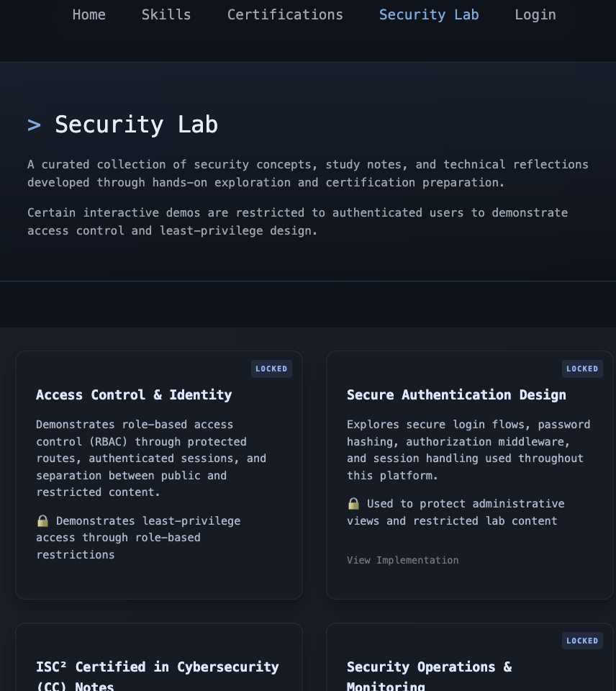Viewport: 616px width, 691px height.
Task: Navigate to the Certifications page
Action: (x=285, y=15)
